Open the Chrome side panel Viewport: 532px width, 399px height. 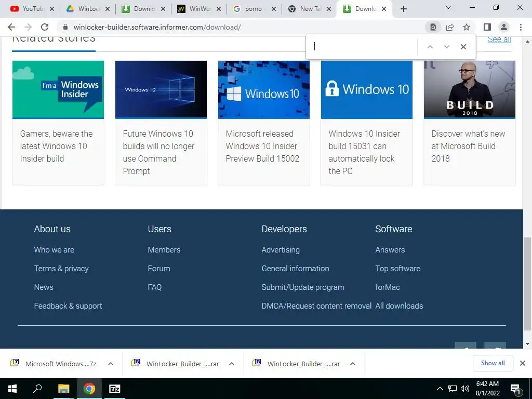[x=487, y=27]
